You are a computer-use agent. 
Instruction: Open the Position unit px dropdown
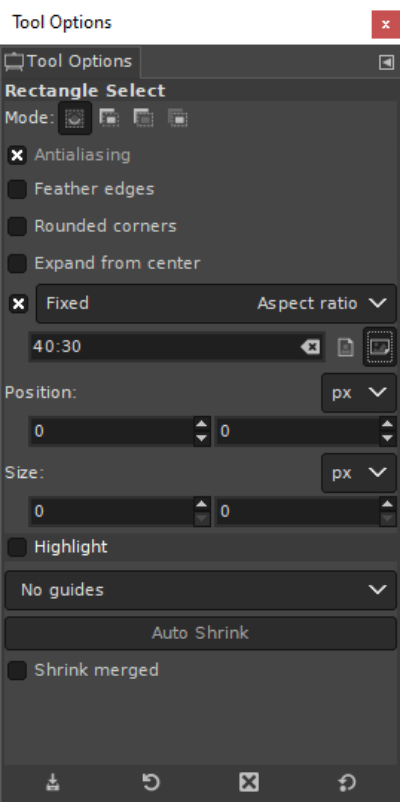(359, 392)
